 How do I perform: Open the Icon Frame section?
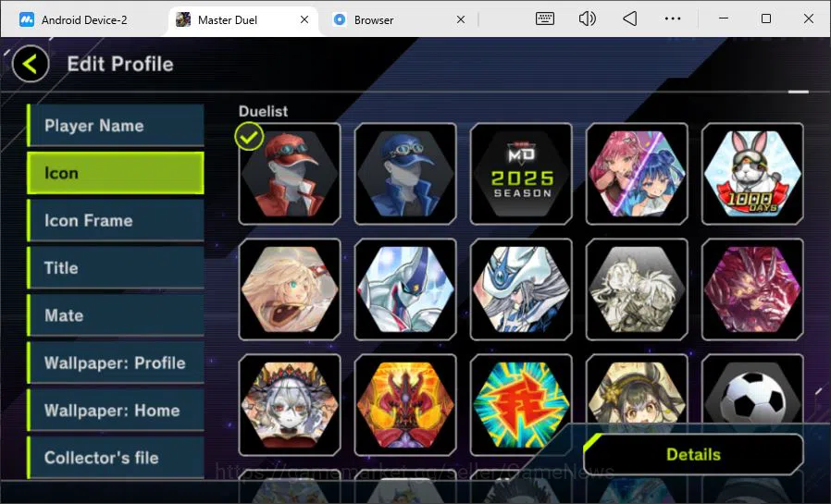point(116,220)
